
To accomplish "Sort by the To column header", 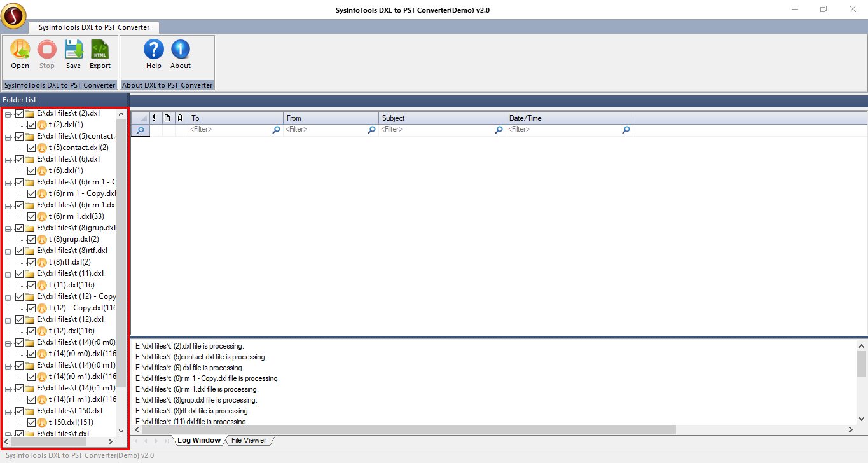I will pyautogui.click(x=236, y=118).
